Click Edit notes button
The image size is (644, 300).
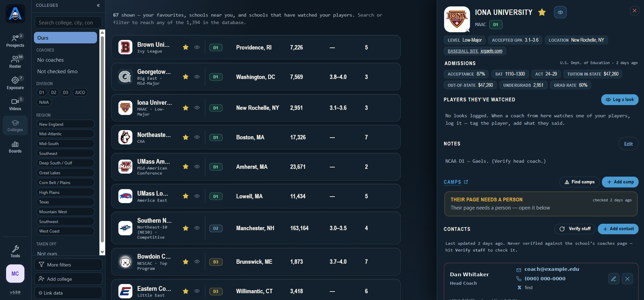tap(628, 144)
